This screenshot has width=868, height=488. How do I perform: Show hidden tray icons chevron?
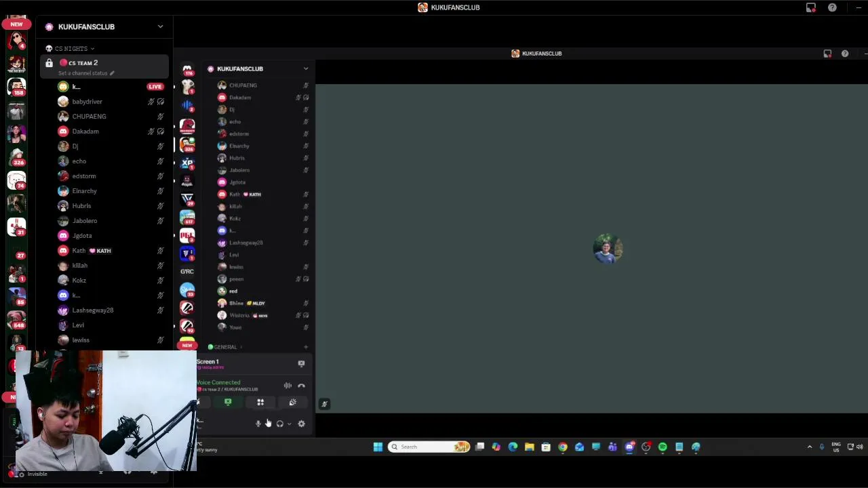[x=809, y=447]
